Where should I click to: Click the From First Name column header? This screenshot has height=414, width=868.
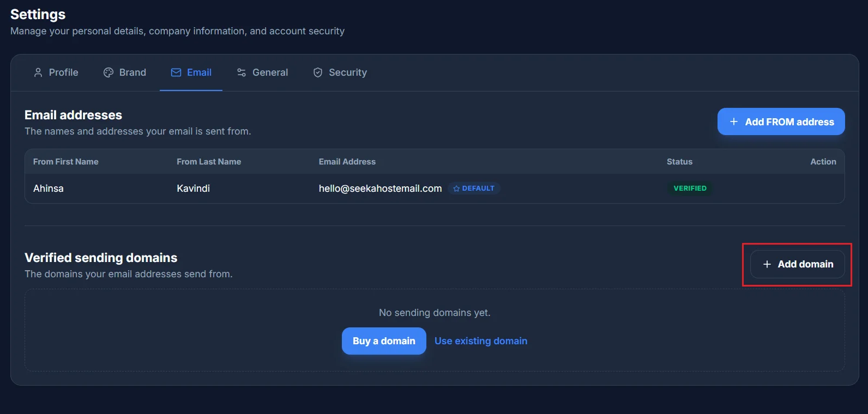coord(66,162)
